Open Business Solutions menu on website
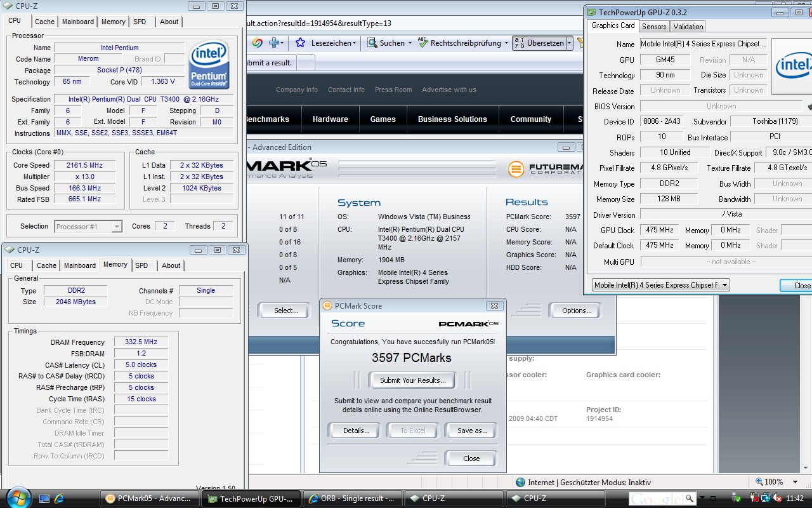 point(452,119)
